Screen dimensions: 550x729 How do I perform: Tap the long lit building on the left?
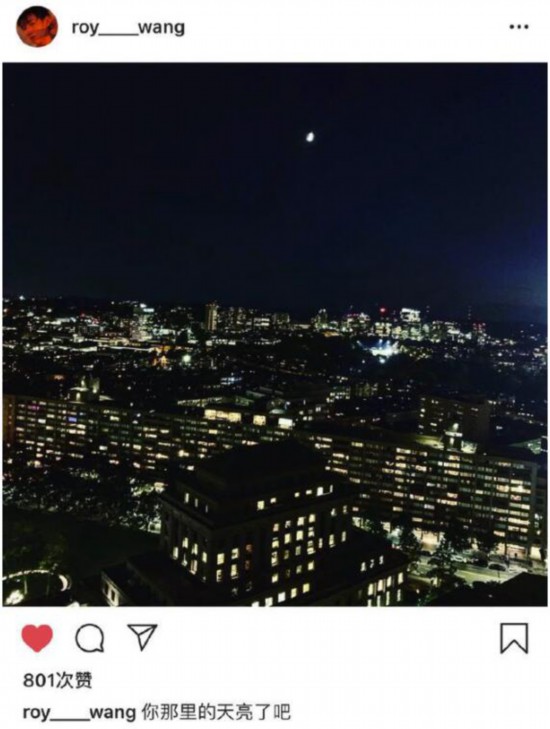pyautogui.click(x=139, y=432)
